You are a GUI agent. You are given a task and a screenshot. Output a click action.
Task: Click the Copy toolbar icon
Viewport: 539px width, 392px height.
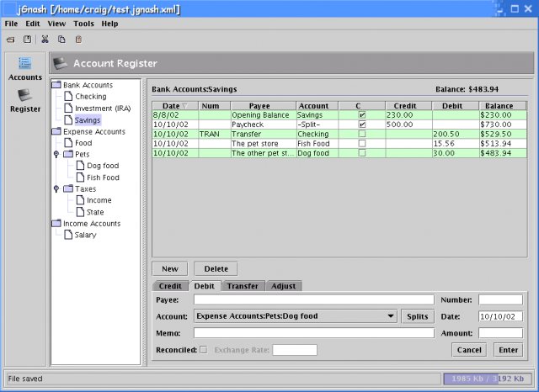tap(61, 40)
